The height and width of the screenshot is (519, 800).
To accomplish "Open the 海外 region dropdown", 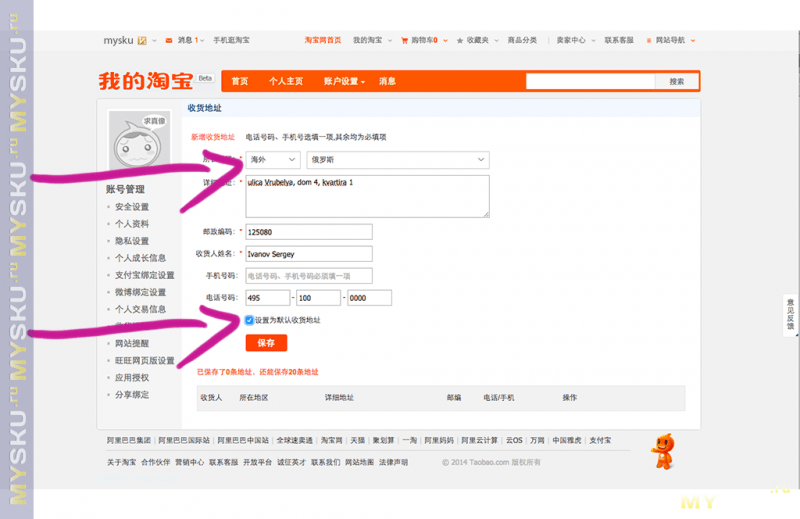I will pos(272,160).
